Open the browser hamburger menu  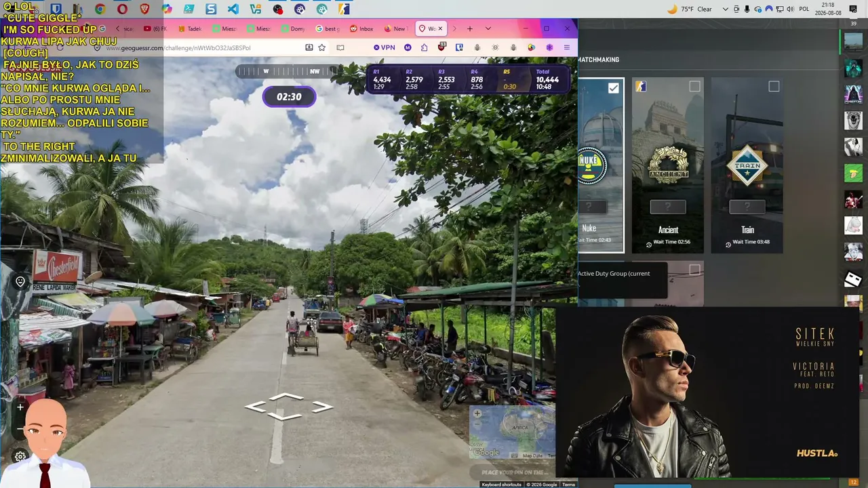pyautogui.click(x=567, y=47)
